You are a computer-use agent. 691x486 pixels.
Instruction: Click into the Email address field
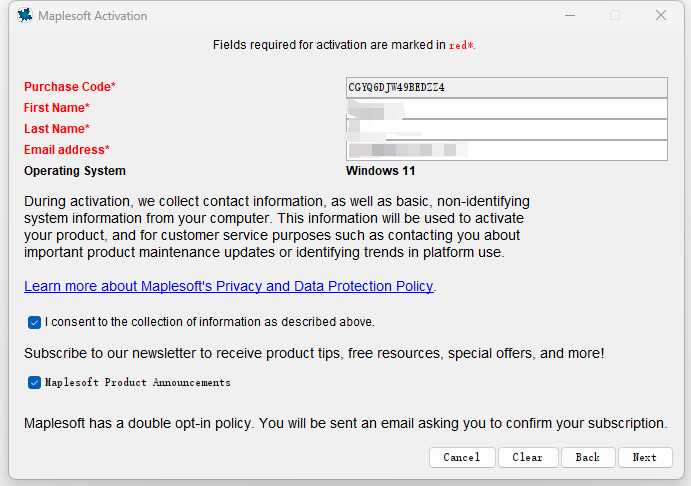pyautogui.click(x=506, y=151)
